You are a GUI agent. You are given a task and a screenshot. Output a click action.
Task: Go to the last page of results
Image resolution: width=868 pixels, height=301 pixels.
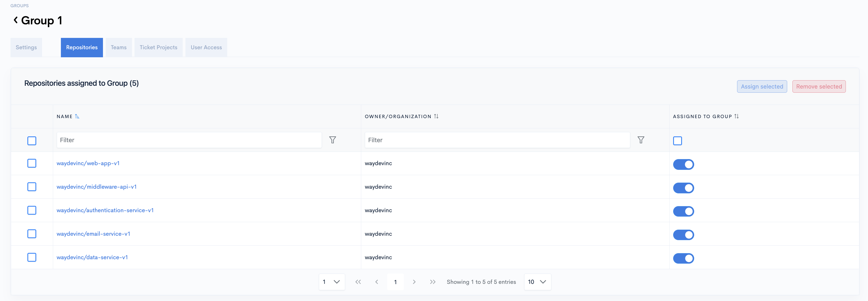(x=433, y=282)
